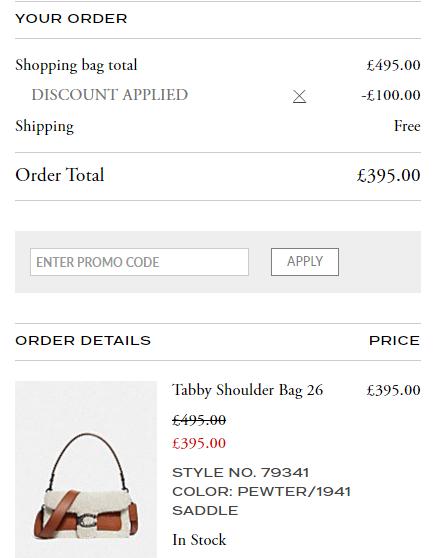Select the crossed-out £495.00 original price
436x558 pixels.
[199, 420]
